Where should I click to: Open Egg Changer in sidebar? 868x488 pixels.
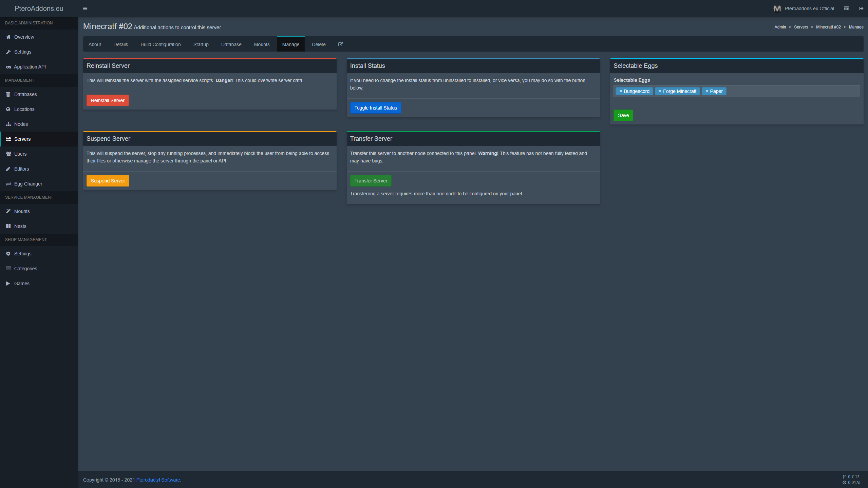coord(28,184)
